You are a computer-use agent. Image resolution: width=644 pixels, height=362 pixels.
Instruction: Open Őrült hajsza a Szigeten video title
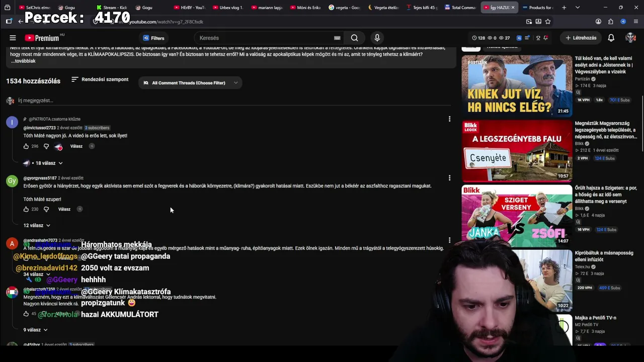pos(606,195)
